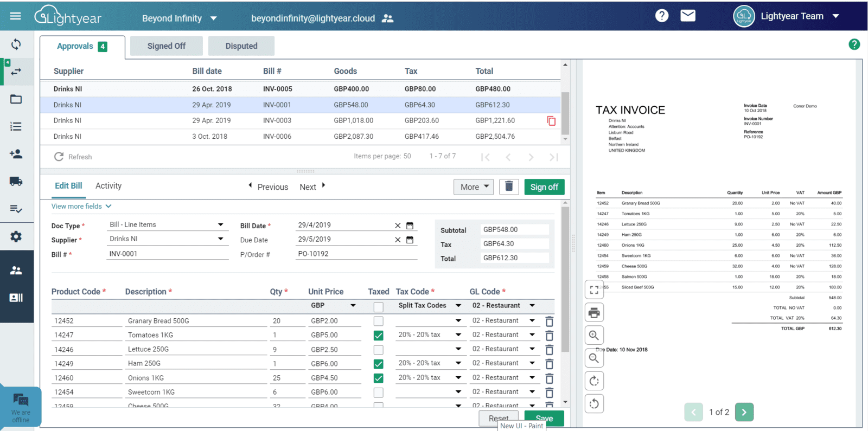Click the users icon beside email address
The image size is (868, 431).
point(387,18)
